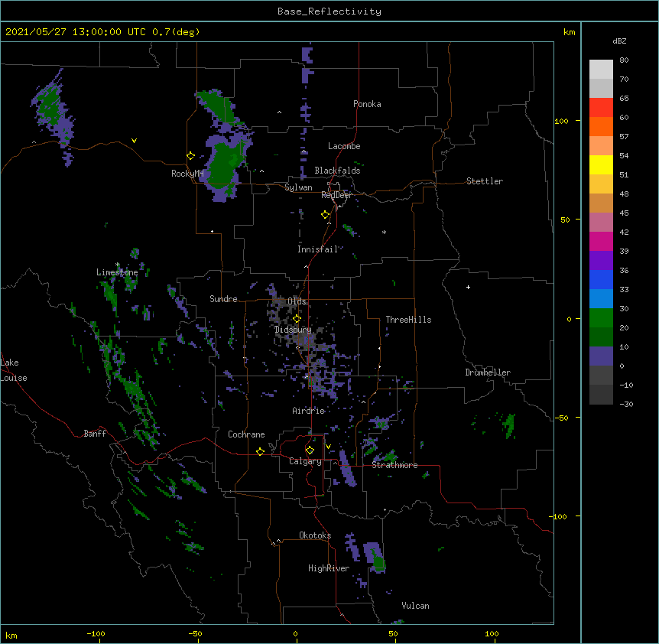This screenshot has width=659, height=644.
Task: Click the Blackfalds city label
Action: point(337,171)
